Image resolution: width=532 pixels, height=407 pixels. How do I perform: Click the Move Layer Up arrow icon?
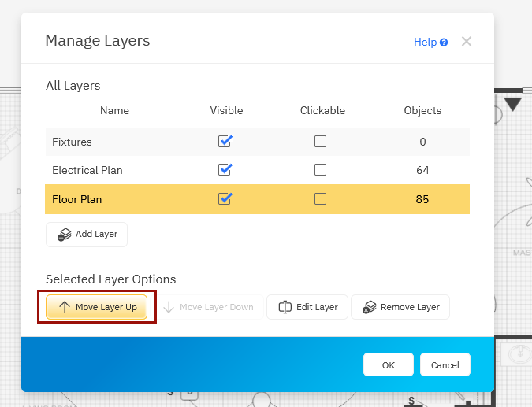65,307
